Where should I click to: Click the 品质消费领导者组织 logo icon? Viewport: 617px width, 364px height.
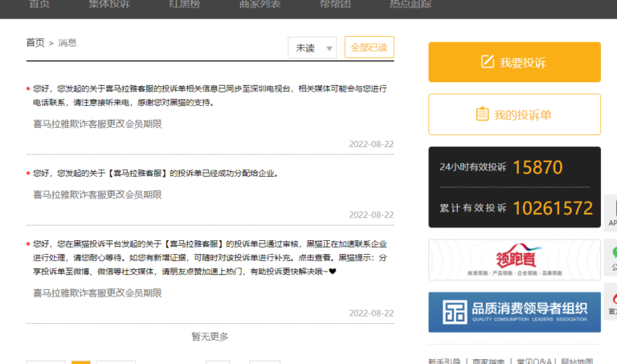456,312
